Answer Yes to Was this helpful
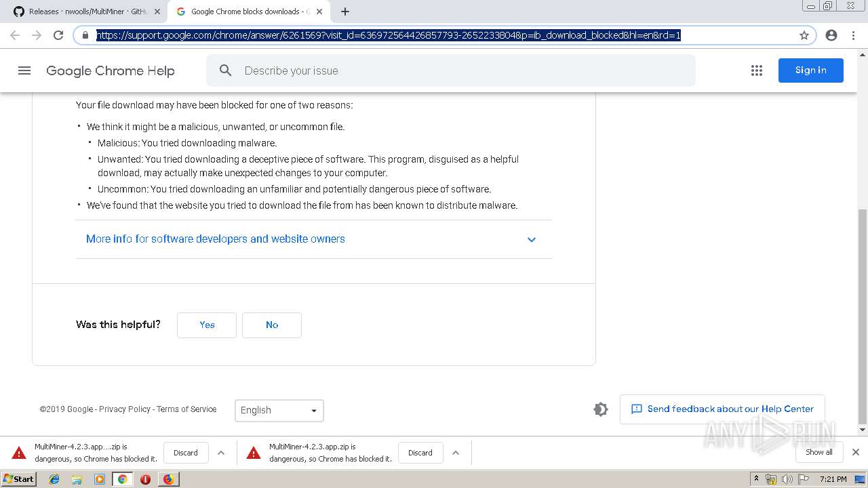Image resolution: width=868 pixels, height=488 pixels. point(207,325)
